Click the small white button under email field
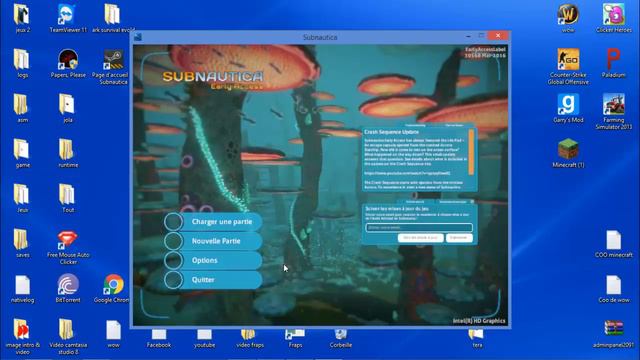Screen dimensions: 640x360 pyautogui.click(x=459, y=238)
